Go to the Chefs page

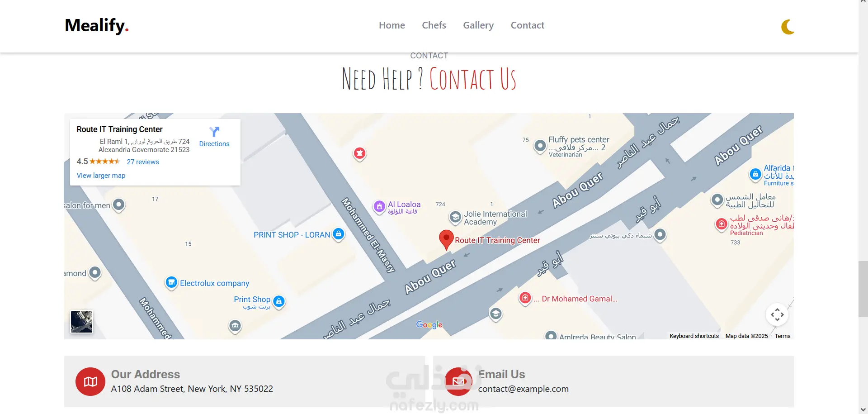click(434, 25)
